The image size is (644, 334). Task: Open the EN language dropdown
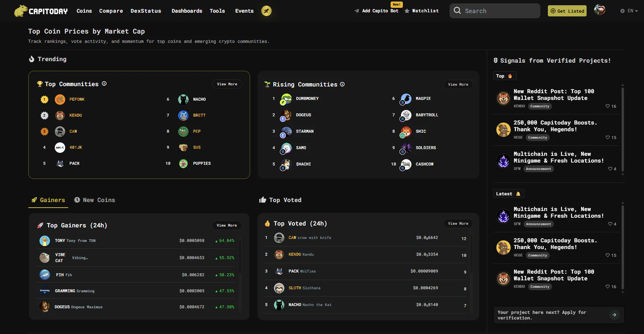(629, 11)
